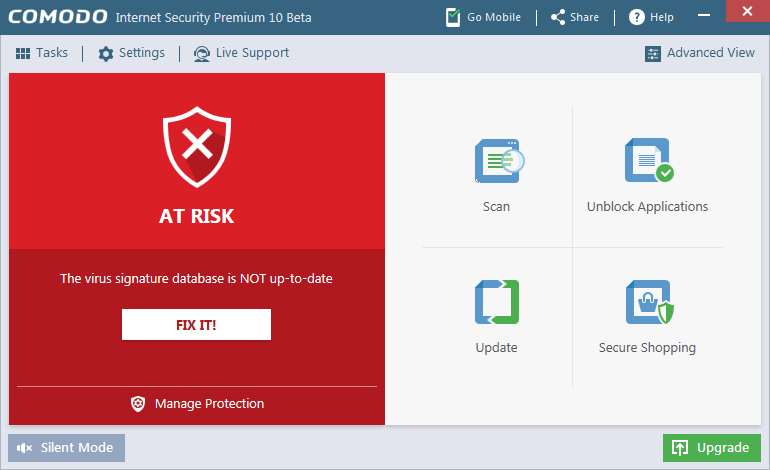Open the Manage Protection link

210,404
